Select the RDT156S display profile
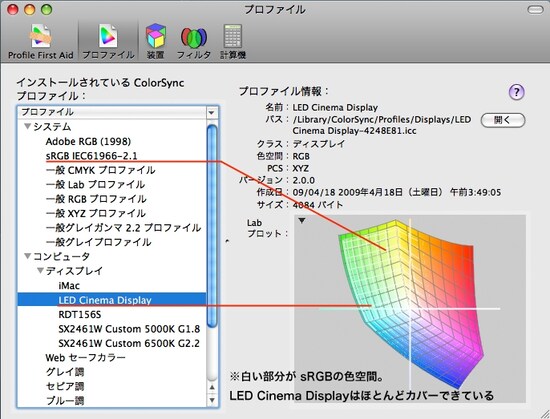The height and width of the screenshot is (419, 550). pyautogui.click(x=80, y=315)
